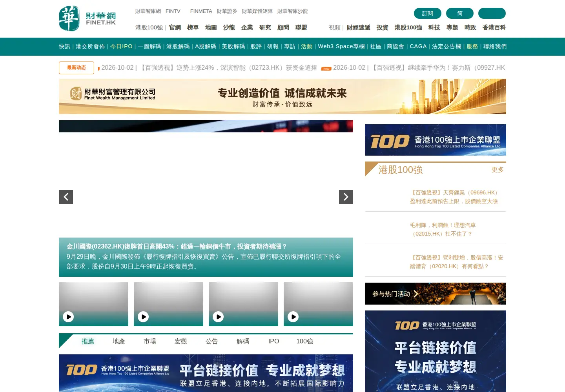Click the 訂閱 subscribe button
The height and width of the screenshot is (392, 565).
click(428, 13)
